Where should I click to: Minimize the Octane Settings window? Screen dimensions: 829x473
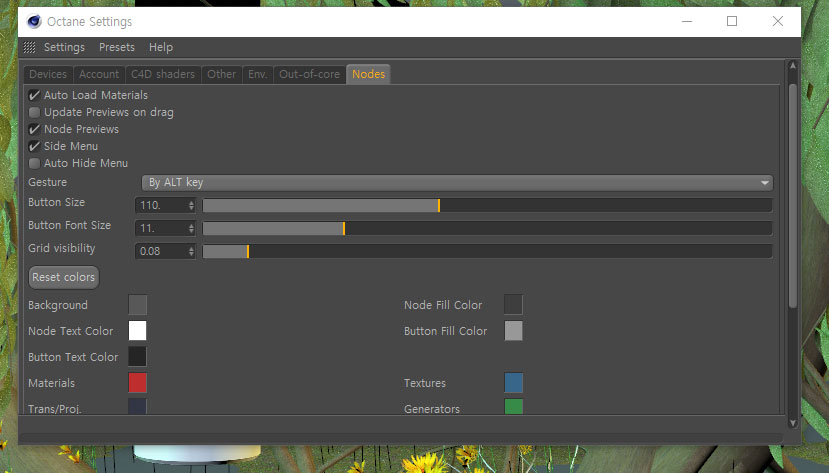tap(687, 21)
